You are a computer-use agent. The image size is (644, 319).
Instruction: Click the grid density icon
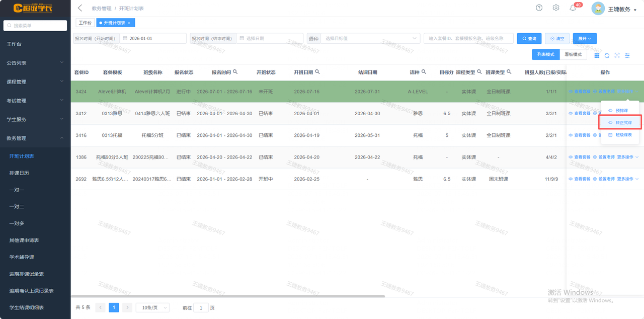pyautogui.click(x=597, y=55)
